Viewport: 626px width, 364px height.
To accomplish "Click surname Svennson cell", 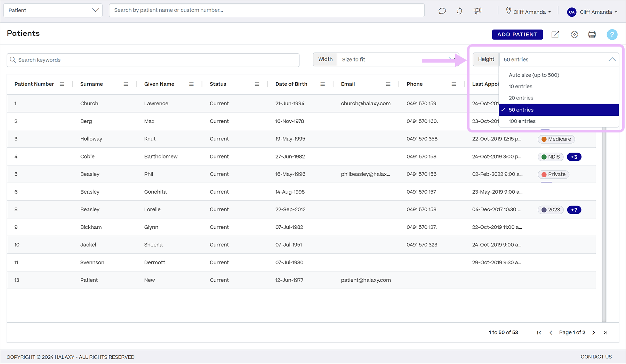I will pyautogui.click(x=92, y=262).
